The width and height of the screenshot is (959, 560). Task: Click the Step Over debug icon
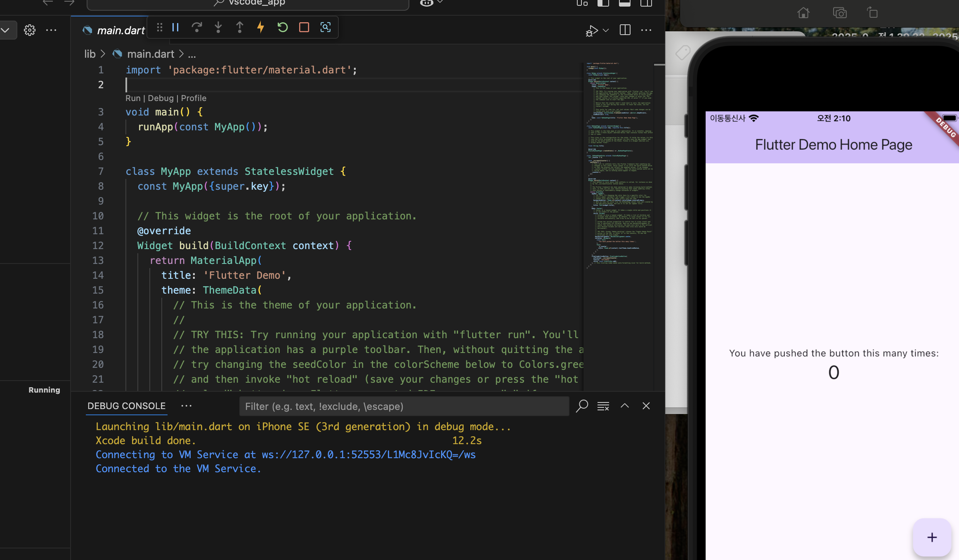pyautogui.click(x=197, y=28)
